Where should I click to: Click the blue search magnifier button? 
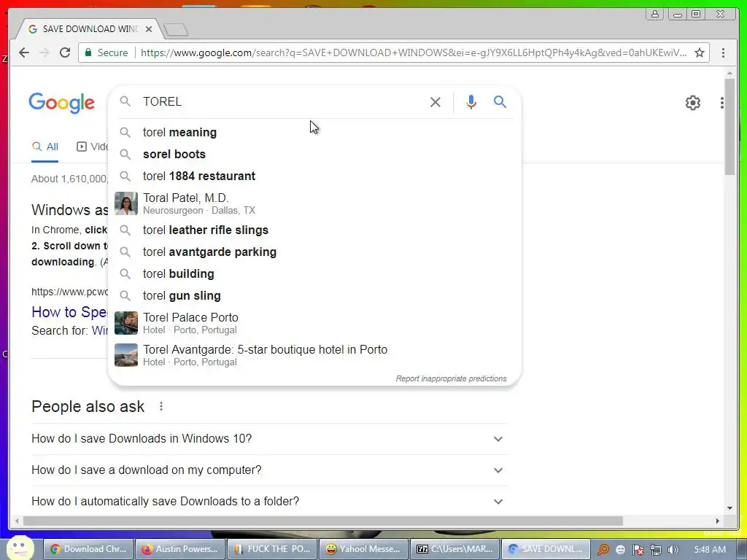(x=500, y=101)
